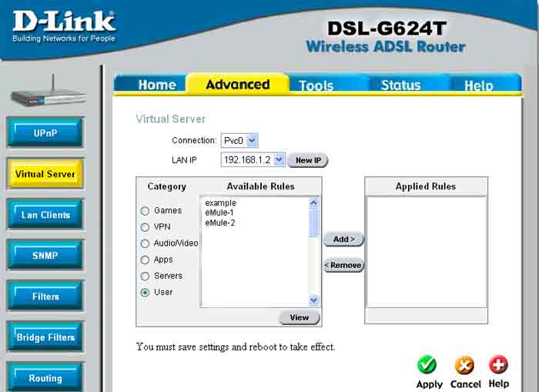Screen dimensions: 539x392
Task: Click the orange Cancel X icon
Action: tap(464, 365)
